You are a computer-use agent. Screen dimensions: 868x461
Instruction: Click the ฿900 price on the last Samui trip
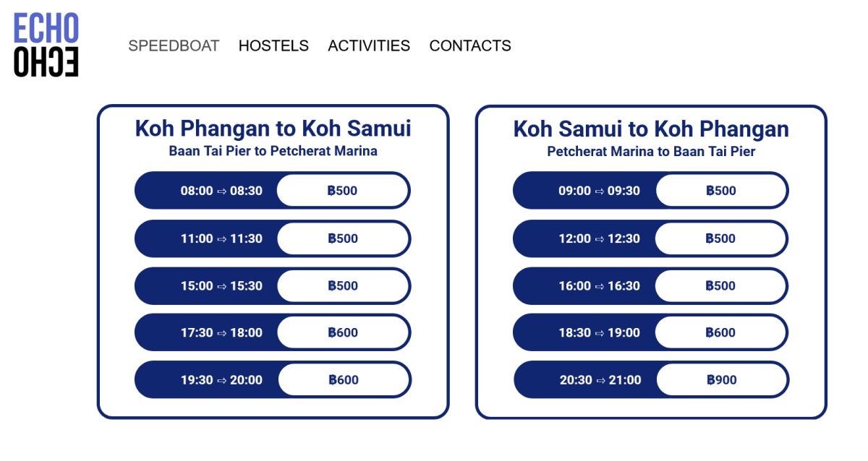721,380
